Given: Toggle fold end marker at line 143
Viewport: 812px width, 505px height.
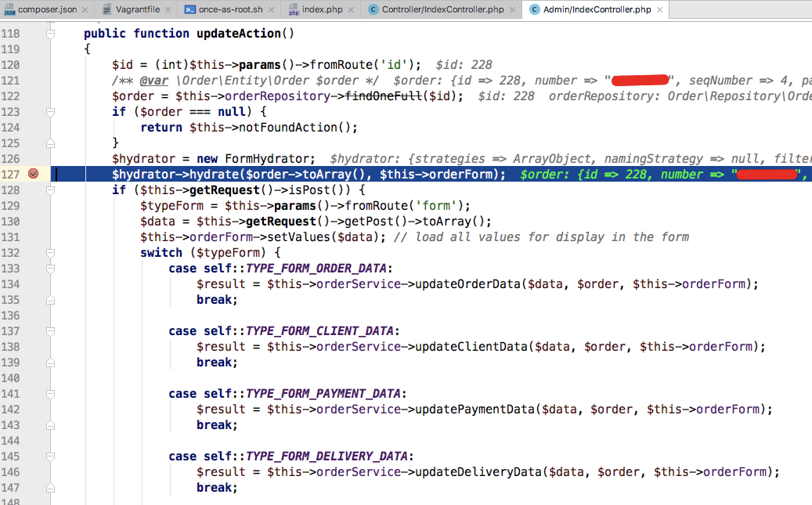Looking at the screenshot, I should pos(50,425).
